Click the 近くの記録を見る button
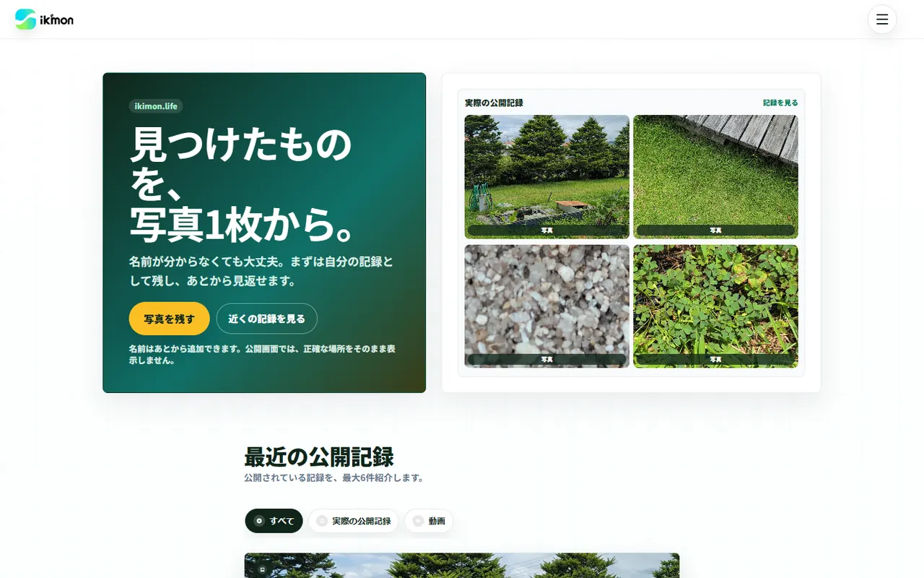924x578 pixels. 267,319
